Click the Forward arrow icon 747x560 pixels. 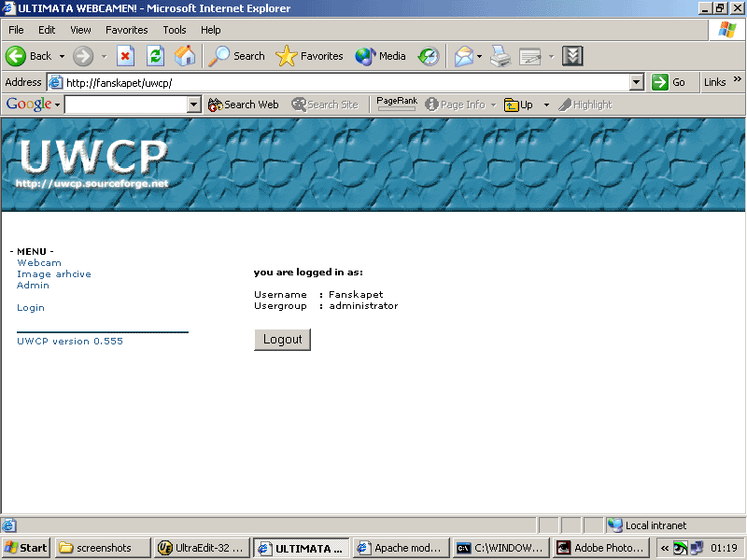[83, 56]
